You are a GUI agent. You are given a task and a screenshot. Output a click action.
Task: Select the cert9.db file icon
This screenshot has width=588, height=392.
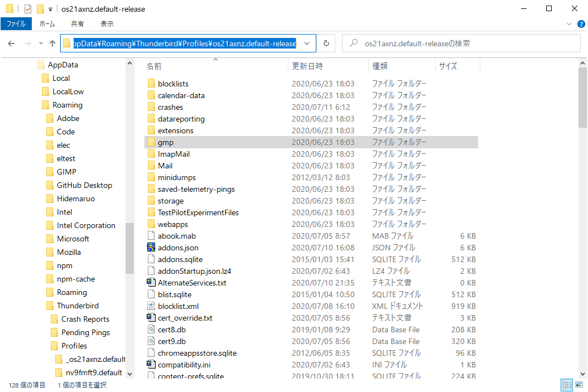pyautogui.click(x=151, y=341)
